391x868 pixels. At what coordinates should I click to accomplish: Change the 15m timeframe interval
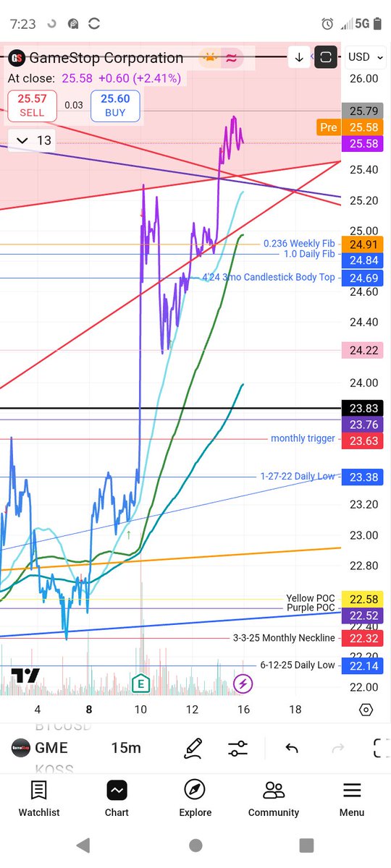tap(126, 748)
